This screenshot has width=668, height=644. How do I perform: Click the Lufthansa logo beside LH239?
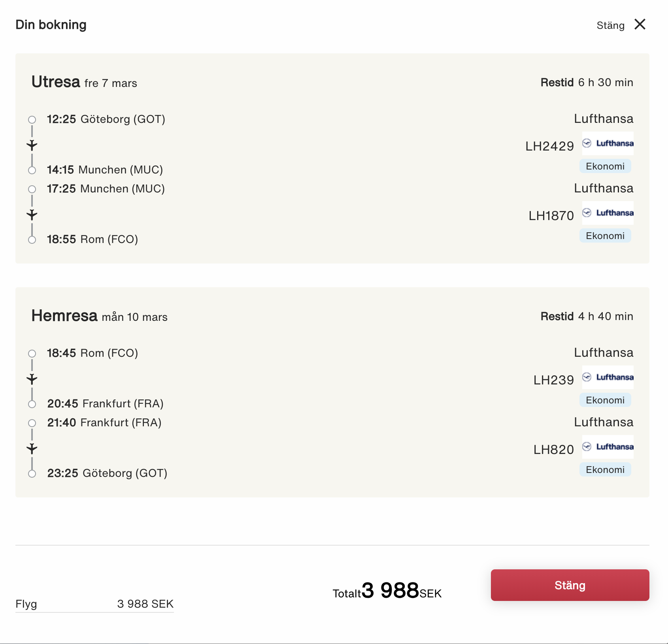point(608,377)
